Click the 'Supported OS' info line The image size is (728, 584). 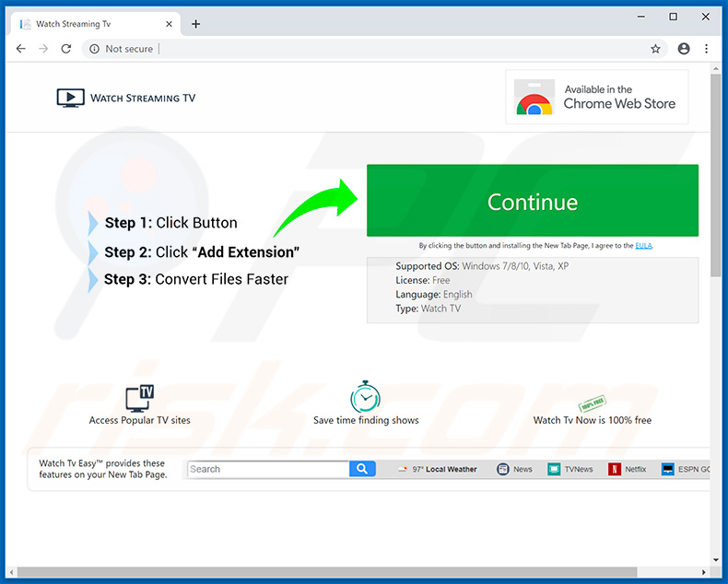[x=482, y=266]
